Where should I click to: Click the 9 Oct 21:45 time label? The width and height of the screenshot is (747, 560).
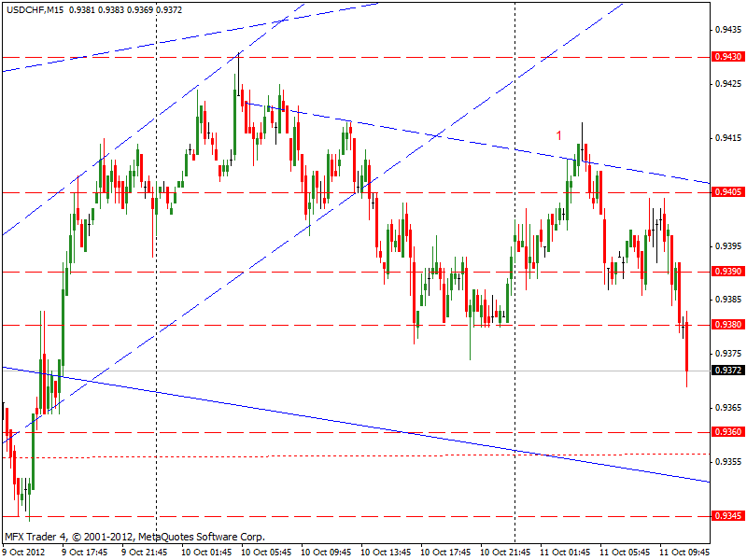pos(144,552)
